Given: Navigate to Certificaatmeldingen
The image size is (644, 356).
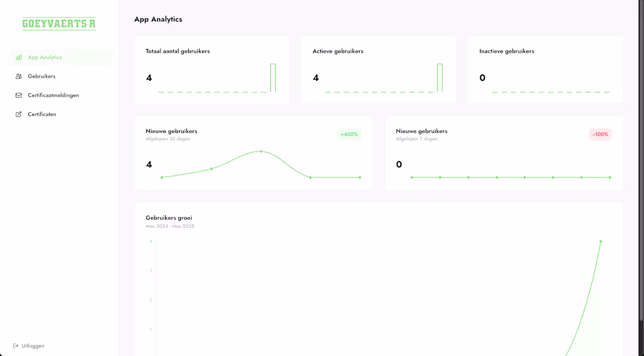Looking at the screenshot, I should pos(54,95).
